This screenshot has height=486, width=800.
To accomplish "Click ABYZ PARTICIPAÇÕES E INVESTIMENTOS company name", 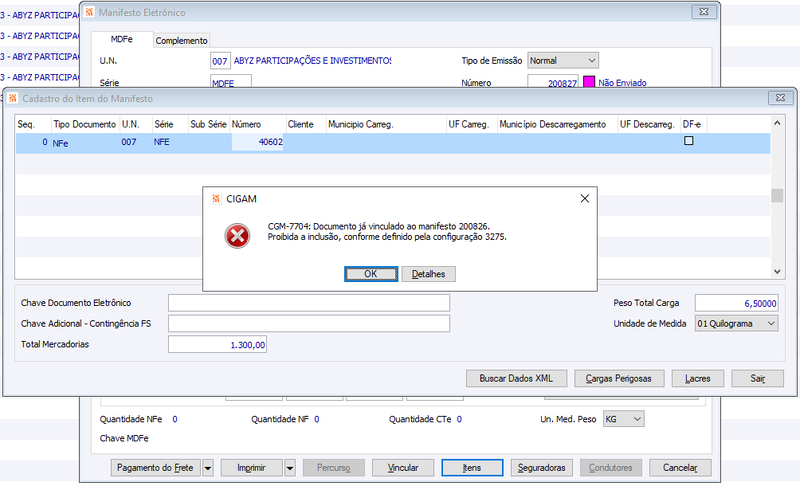I will click(x=312, y=61).
